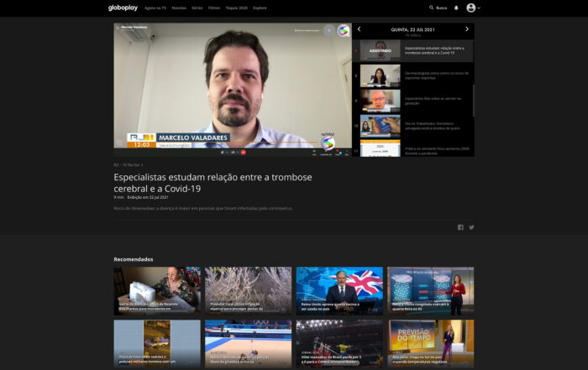Open the Agora na TV menu
Screen dimensions: 588x370
point(155,8)
